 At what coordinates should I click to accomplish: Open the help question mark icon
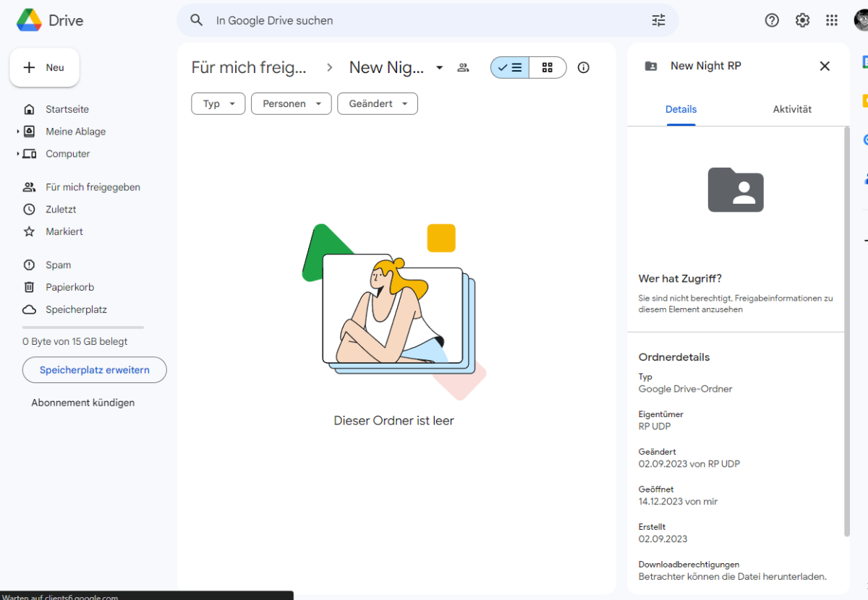click(x=772, y=20)
